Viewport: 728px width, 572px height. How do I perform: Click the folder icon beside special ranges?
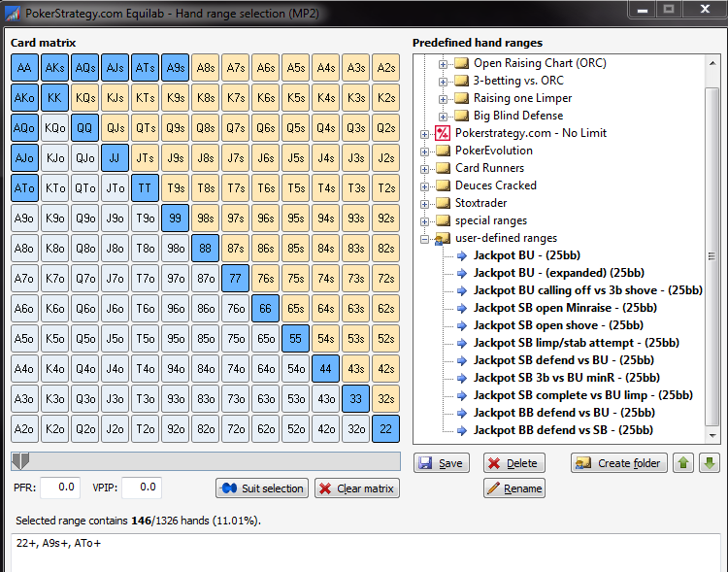[443, 220]
